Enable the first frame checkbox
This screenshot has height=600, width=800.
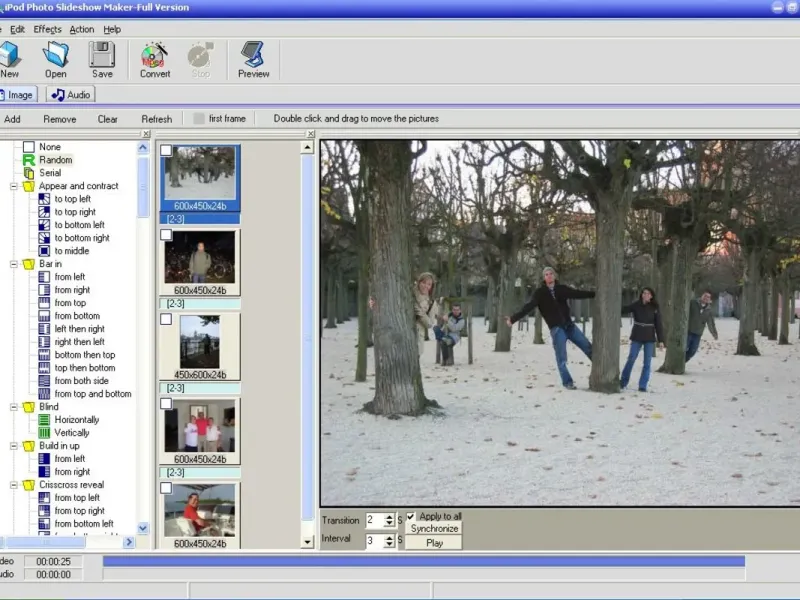pos(199,119)
